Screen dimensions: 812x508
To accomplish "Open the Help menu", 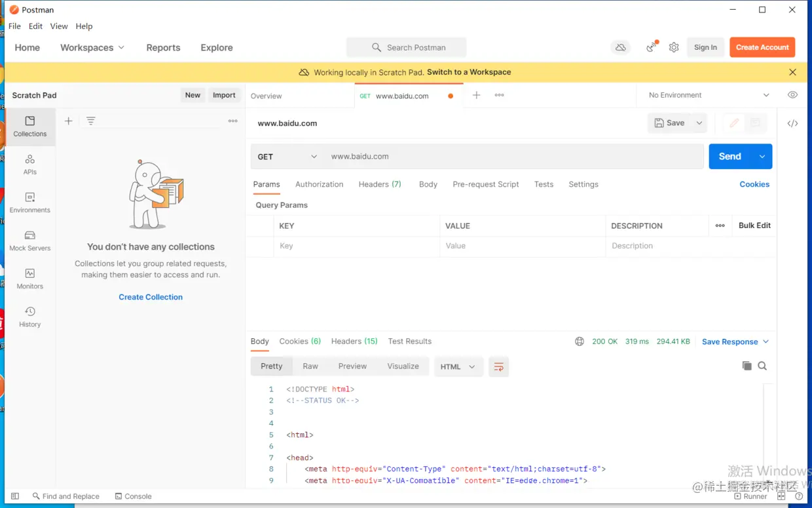I will point(84,26).
